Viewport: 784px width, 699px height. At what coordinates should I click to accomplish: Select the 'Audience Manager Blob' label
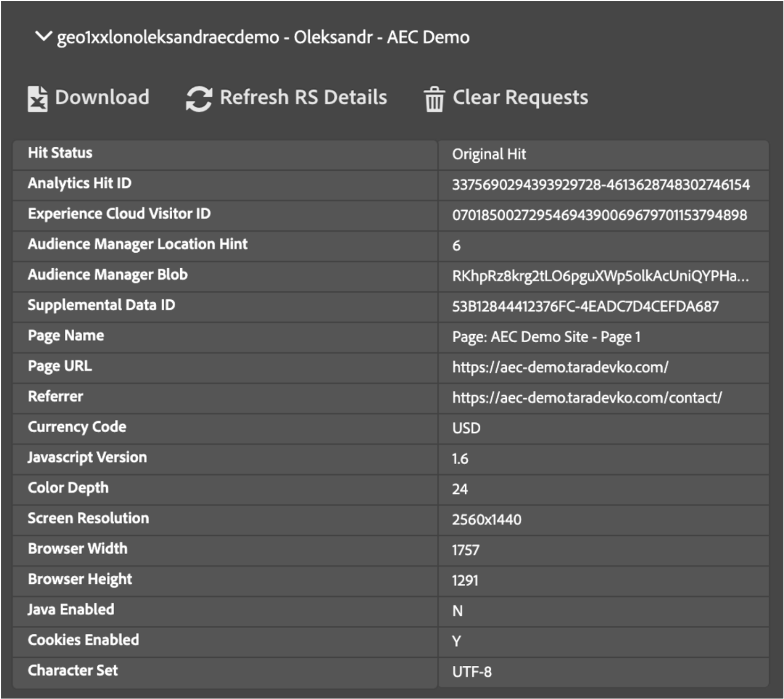108,274
